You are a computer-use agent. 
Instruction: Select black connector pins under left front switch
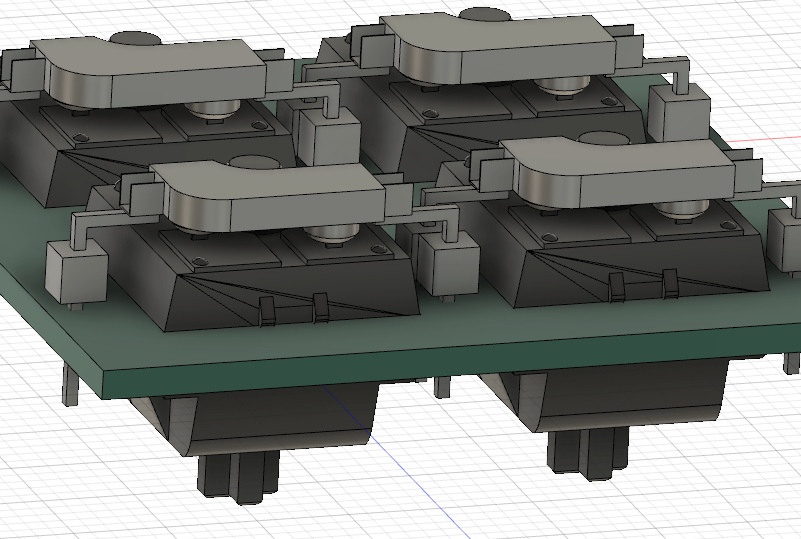[x=238, y=478]
